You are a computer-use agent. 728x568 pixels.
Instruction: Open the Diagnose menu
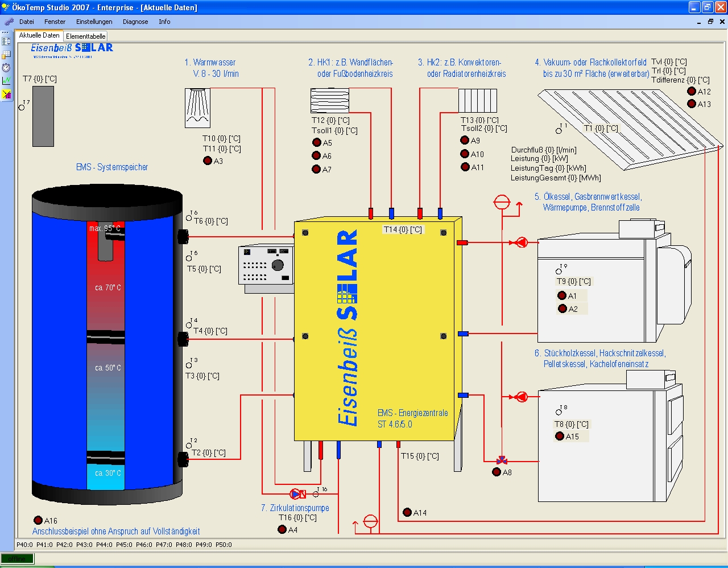[135, 22]
